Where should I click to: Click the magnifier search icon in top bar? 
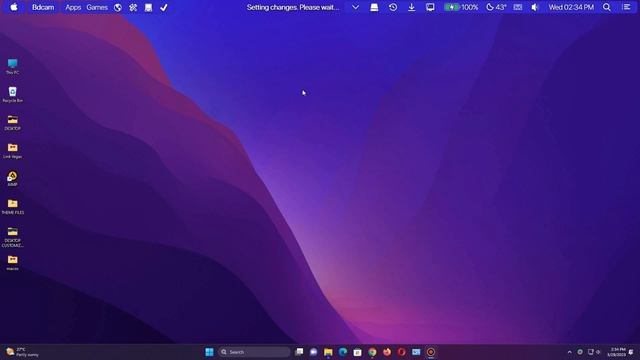[607, 7]
